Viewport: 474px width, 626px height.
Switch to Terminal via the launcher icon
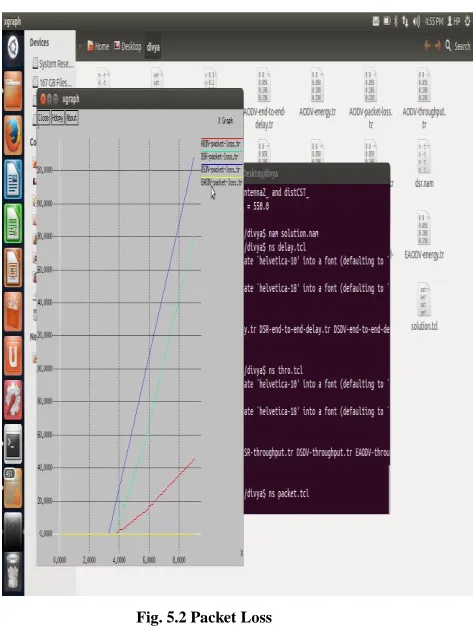pyautogui.click(x=13, y=443)
